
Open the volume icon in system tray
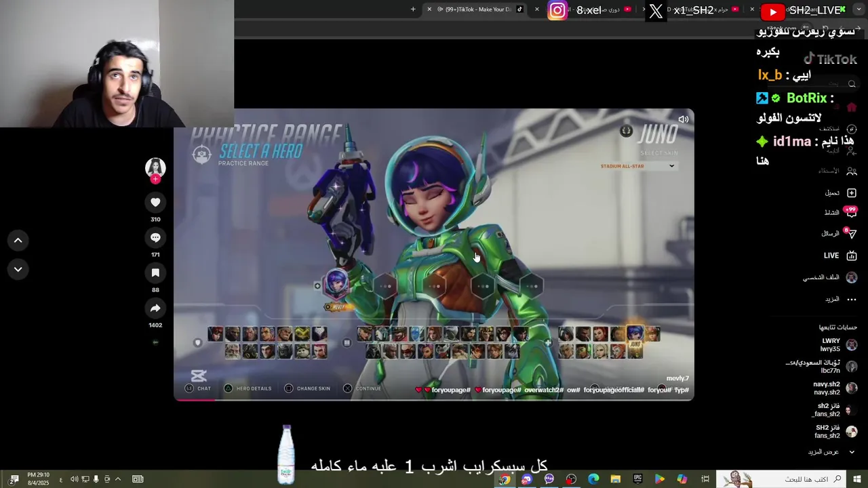(x=74, y=479)
